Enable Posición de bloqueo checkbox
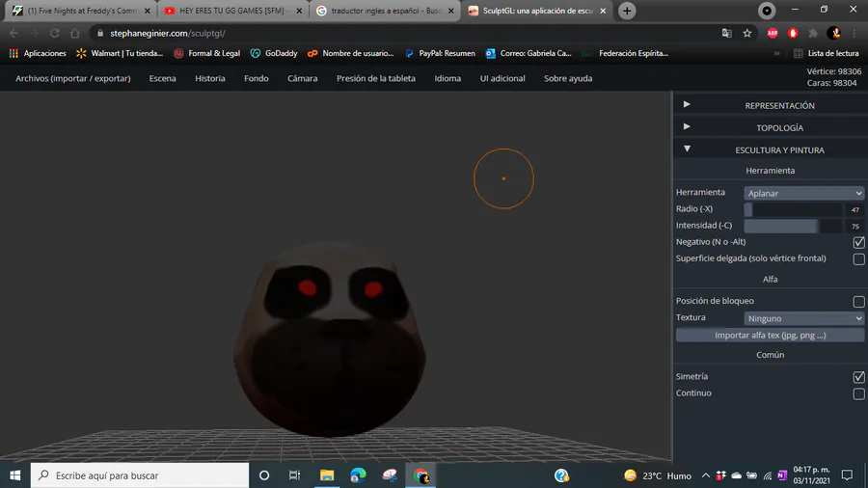 tap(858, 302)
